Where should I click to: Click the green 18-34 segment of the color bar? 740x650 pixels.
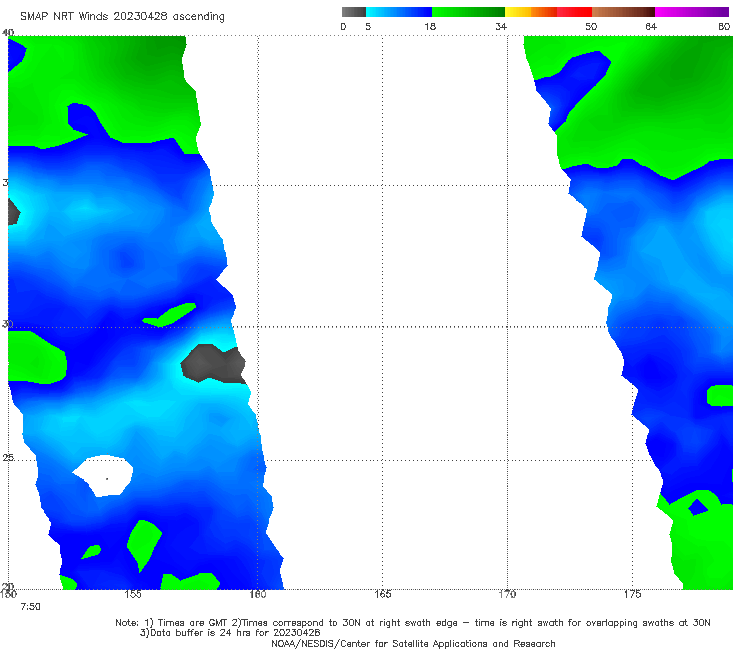[468, 12]
